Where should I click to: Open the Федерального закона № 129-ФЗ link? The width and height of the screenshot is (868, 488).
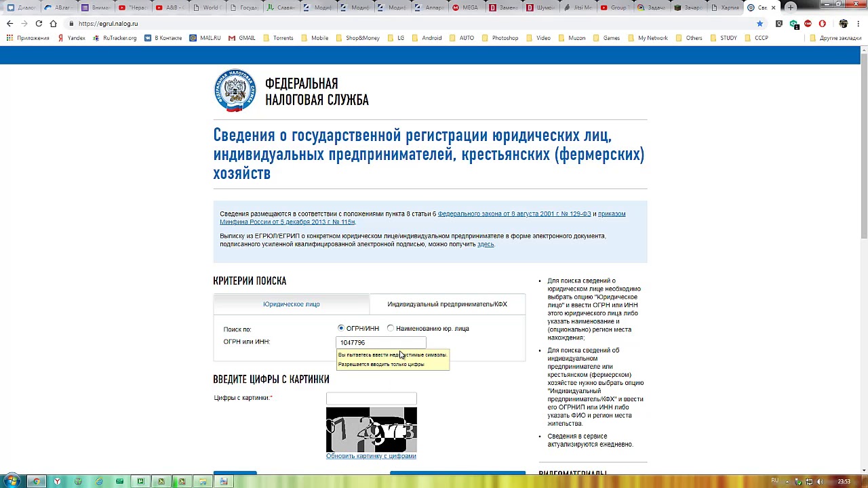[514, 214]
